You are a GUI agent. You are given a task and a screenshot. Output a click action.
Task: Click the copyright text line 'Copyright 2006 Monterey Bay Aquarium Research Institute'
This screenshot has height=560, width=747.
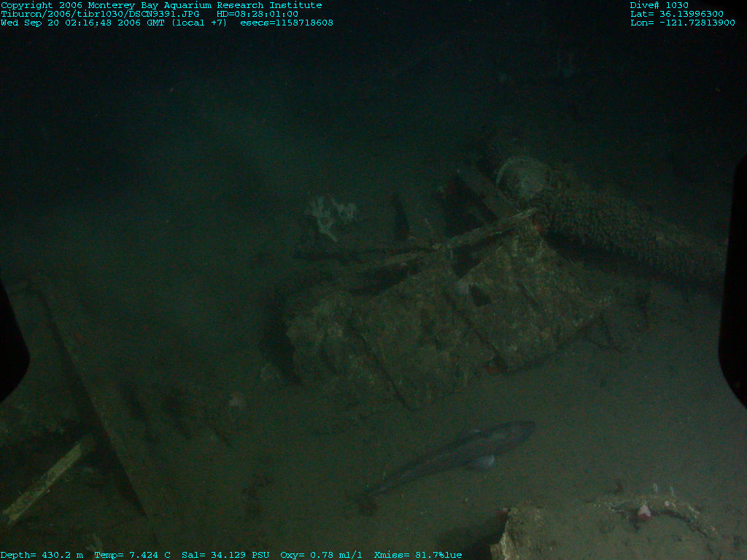[161, 5]
